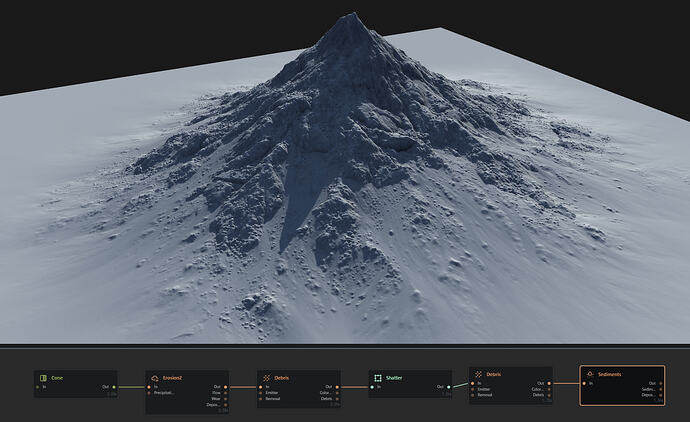Click the Erosion2 node's Out port
The image size is (690, 422).
tap(225, 387)
